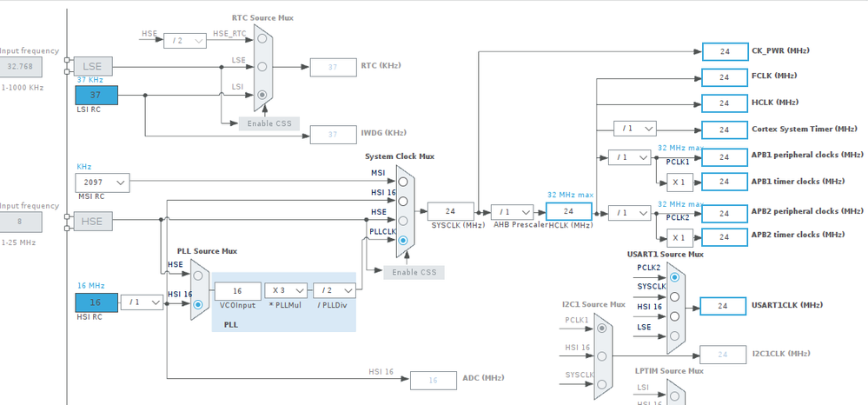Viewport: 868px width, 405px height.
Task: Click the SYSCLK (MHz) value field
Action: click(x=451, y=211)
